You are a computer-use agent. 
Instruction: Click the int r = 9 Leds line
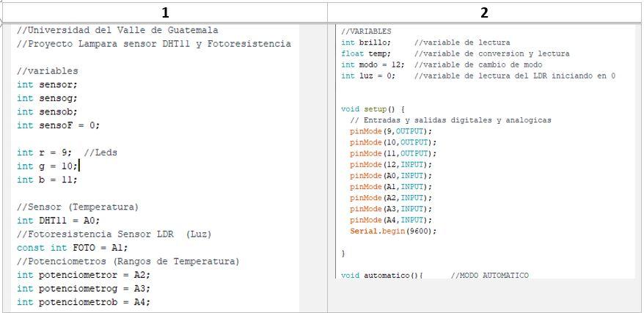pos(67,152)
